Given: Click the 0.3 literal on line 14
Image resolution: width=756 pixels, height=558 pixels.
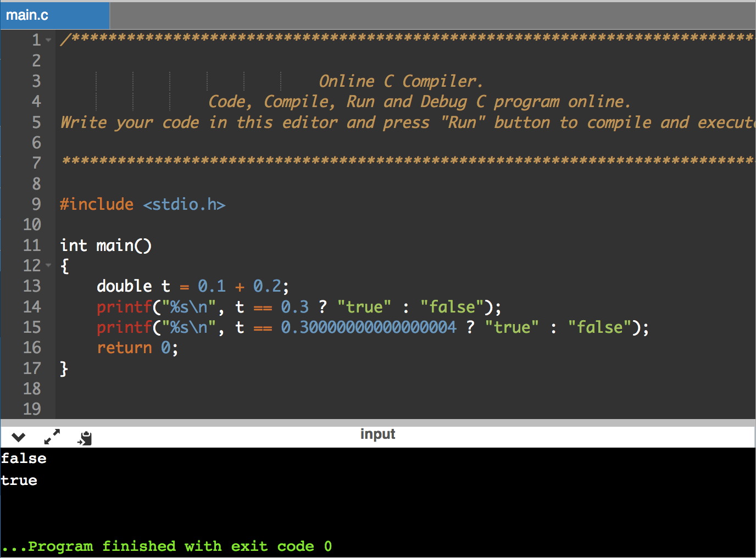Looking at the screenshot, I should 295,307.
